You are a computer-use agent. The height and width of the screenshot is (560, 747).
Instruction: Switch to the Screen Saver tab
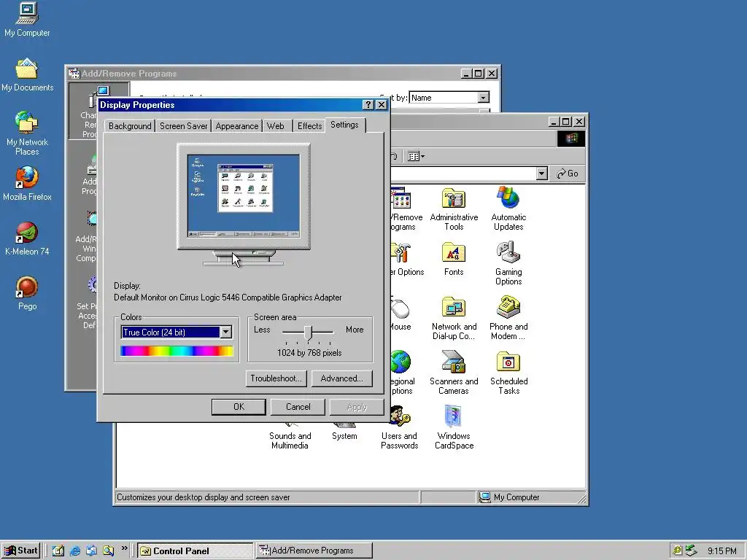click(183, 125)
